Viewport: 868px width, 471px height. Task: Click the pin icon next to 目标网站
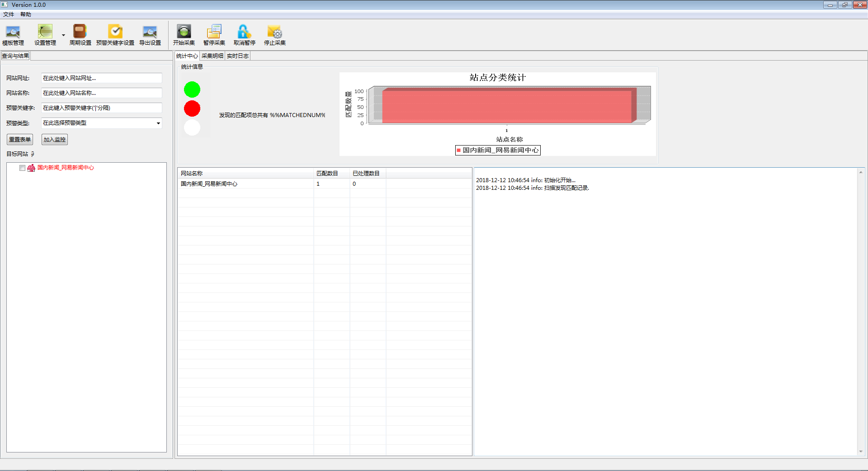pyautogui.click(x=33, y=154)
